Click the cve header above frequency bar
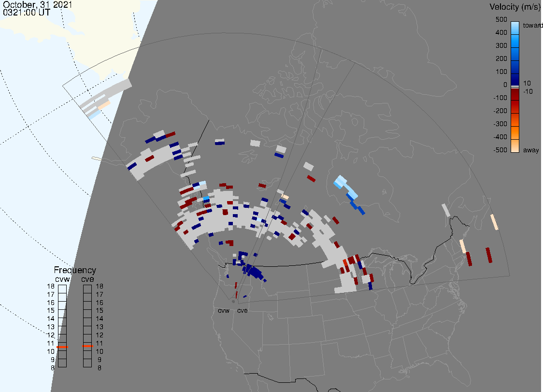Image resolution: width=543 pixels, height=392 pixels. pos(87,279)
